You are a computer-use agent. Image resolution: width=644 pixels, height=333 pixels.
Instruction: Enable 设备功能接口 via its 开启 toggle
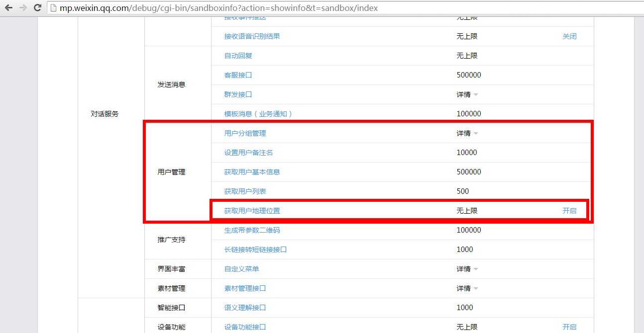coord(570,327)
